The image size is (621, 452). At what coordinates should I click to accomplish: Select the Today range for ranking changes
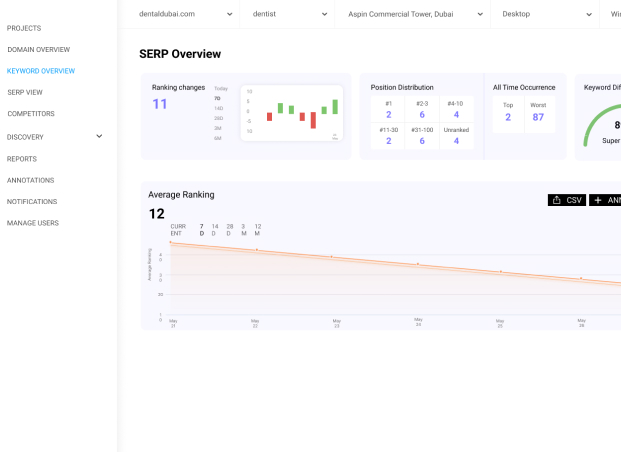pos(220,88)
